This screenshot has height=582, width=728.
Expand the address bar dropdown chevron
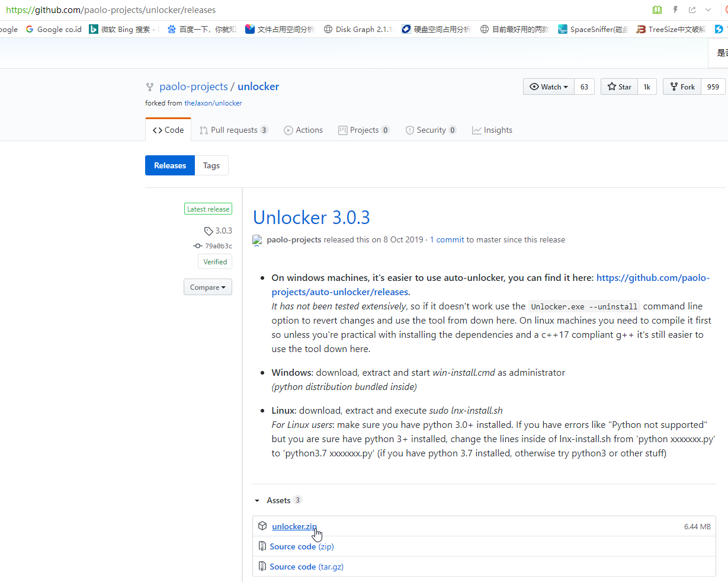click(708, 10)
